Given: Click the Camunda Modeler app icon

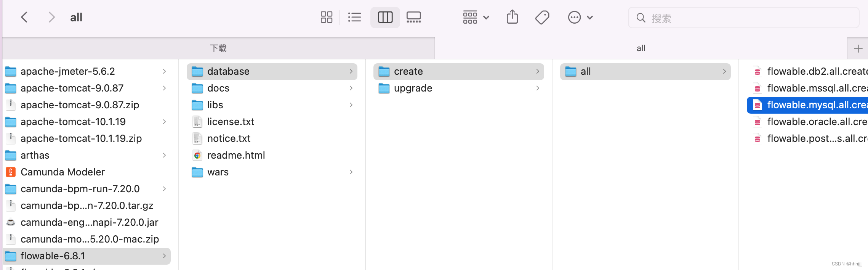Looking at the screenshot, I should coord(11,172).
